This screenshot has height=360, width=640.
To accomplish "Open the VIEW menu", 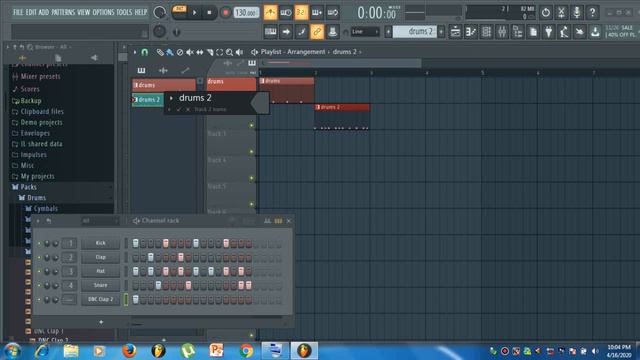I will click(x=84, y=12).
